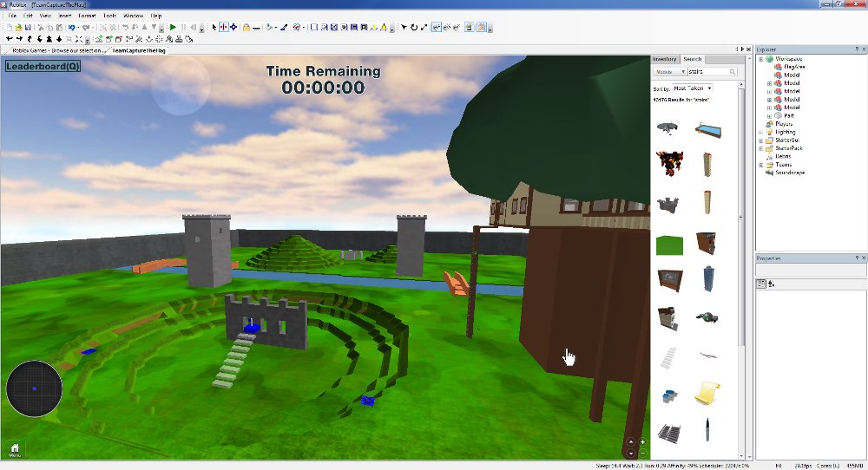
Task: Undo the last action with the blue arrow
Action: [71, 27]
